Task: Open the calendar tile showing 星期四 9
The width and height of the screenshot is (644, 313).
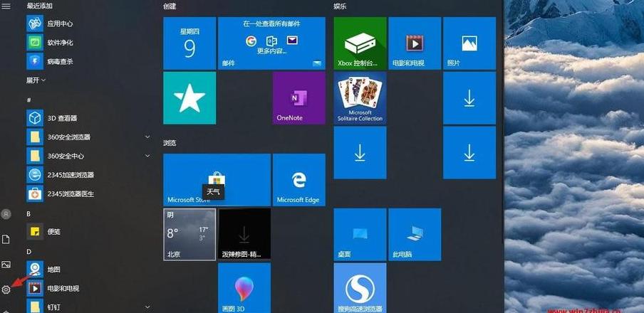Action: (189, 43)
